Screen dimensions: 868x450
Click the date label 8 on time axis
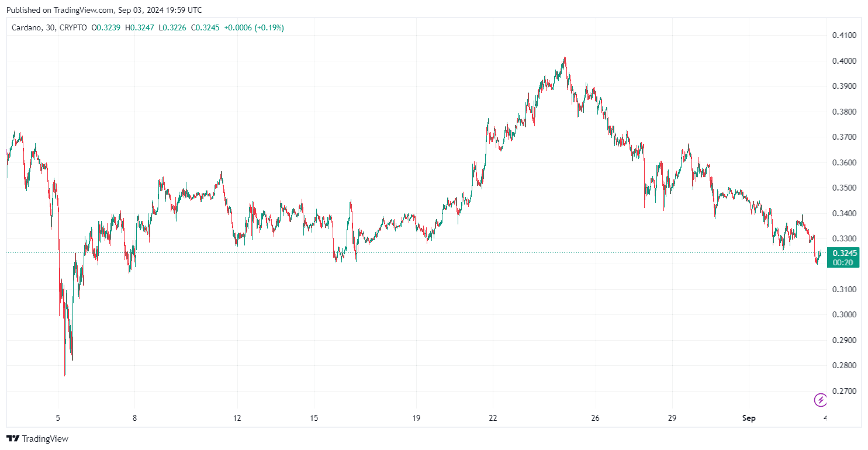(x=135, y=418)
